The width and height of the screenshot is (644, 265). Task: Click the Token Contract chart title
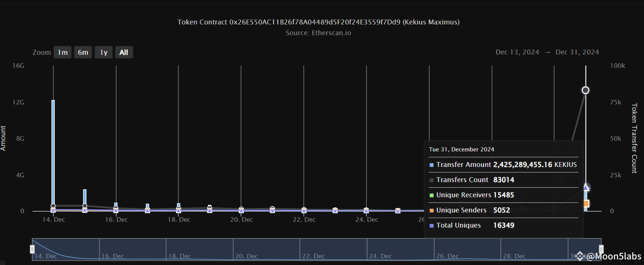click(x=318, y=22)
